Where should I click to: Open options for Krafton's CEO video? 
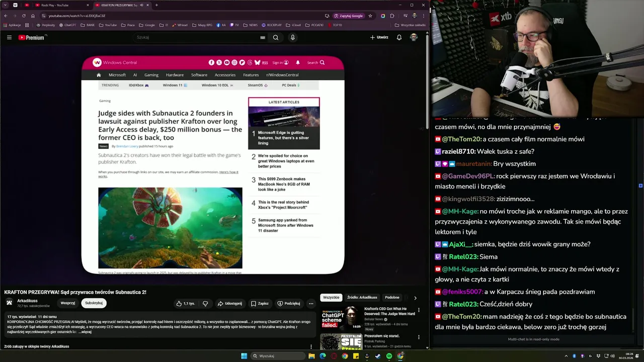point(419,310)
